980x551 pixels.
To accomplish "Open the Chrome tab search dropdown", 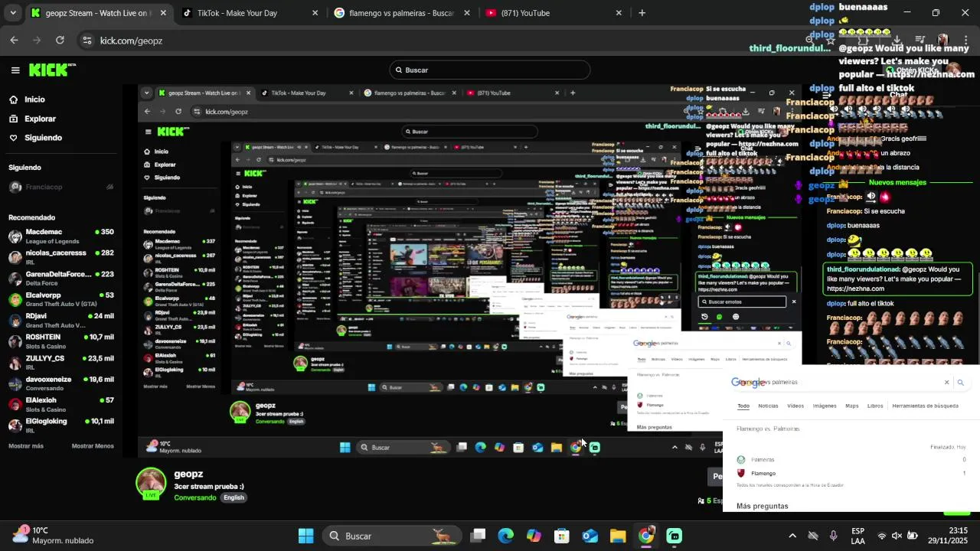I will click(12, 13).
